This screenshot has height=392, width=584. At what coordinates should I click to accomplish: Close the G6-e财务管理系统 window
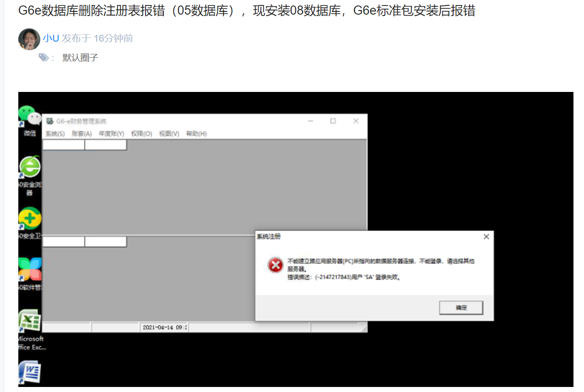[x=356, y=121]
